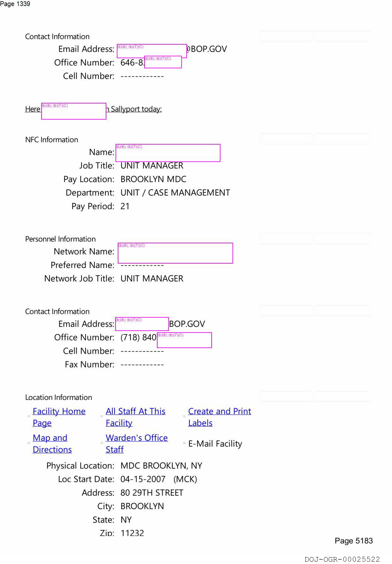The height and width of the screenshot is (564, 392).
Task: Click bullet icon beside Facility Home Page
Action: 29,417
